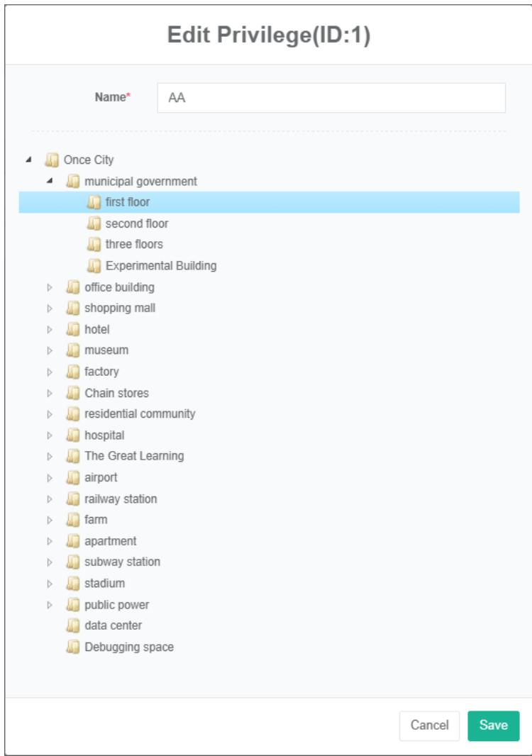Expand the public power node
The height and width of the screenshot is (756, 532).
click(50, 605)
